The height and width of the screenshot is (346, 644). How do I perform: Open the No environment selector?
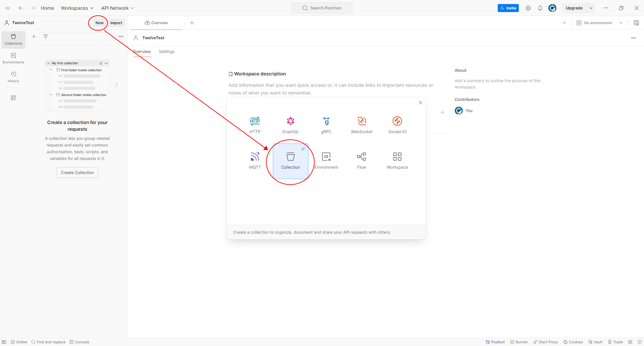pyautogui.click(x=600, y=23)
